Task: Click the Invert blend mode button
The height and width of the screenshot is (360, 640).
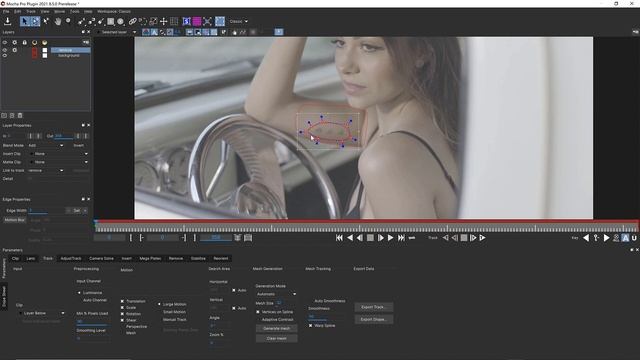Action: [79, 146]
